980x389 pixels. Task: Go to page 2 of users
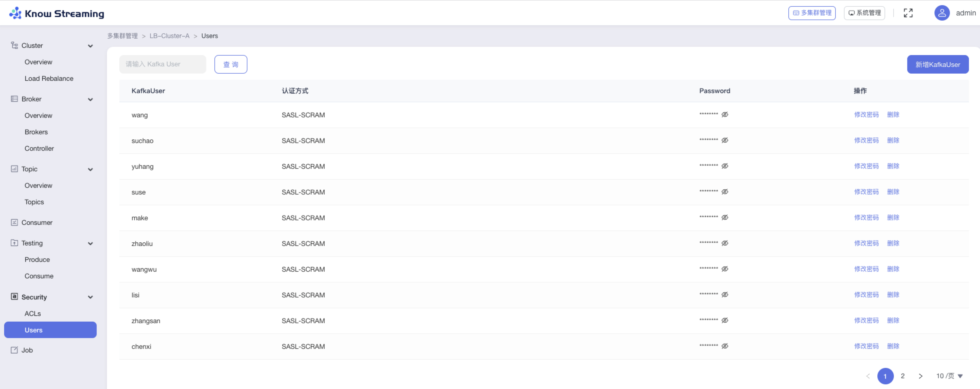tap(902, 376)
